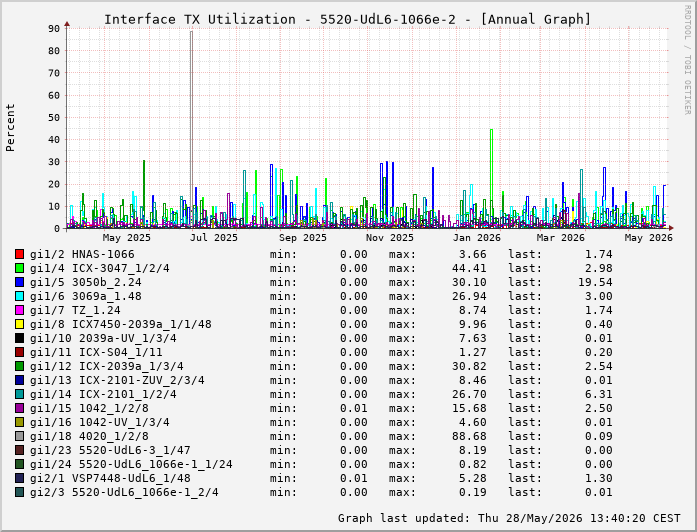The width and height of the screenshot is (697, 532).
Task: Click legend label gi1/4 ICX-3047_1/2/4
Action: 100,268
